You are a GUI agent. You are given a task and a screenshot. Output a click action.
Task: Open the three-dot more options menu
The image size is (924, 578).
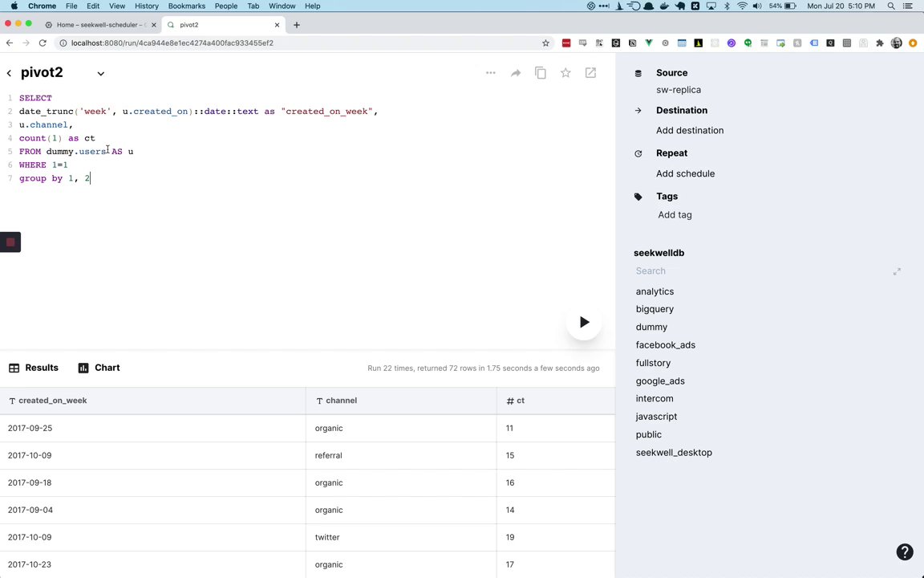point(490,73)
